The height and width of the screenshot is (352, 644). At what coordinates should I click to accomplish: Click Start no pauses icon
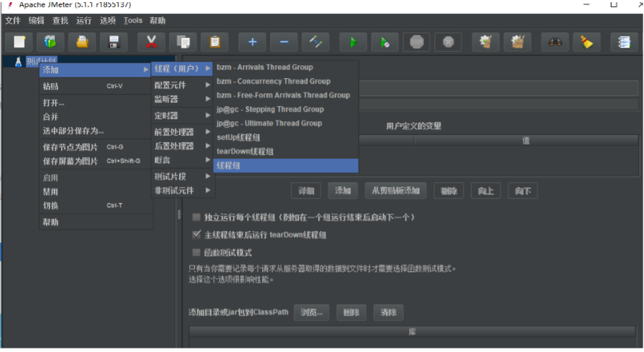tap(385, 42)
